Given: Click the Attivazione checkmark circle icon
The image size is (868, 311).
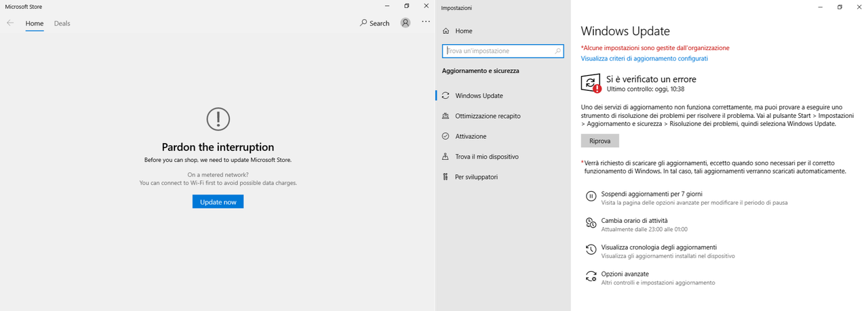Looking at the screenshot, I should click(x=446, y=136).
